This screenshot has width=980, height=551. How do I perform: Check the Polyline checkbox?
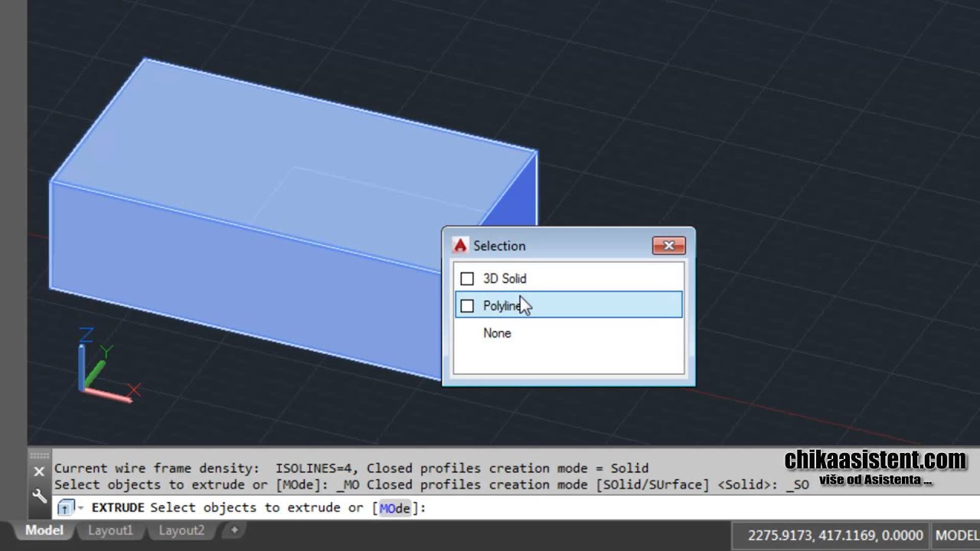coord(467,306)
